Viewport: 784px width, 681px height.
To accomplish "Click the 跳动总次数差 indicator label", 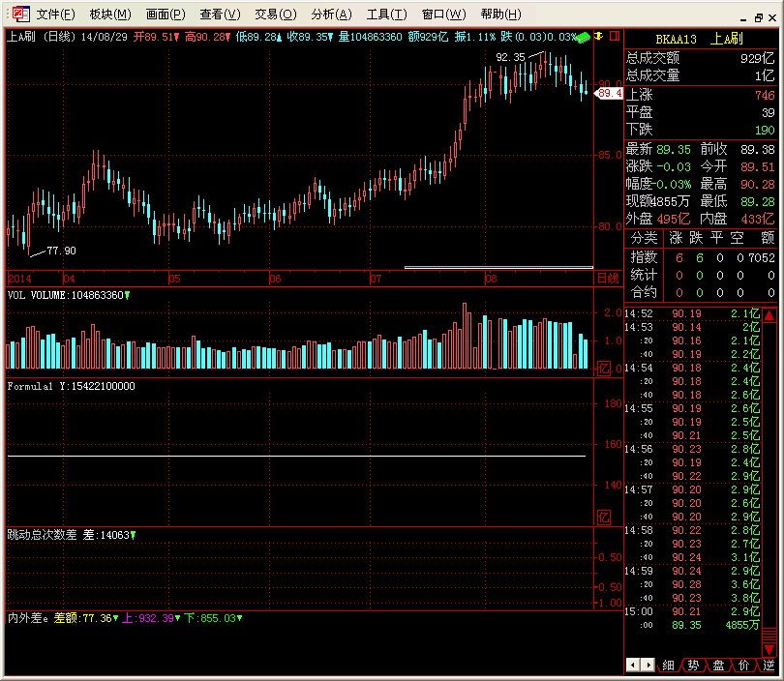I will (42, 535).
